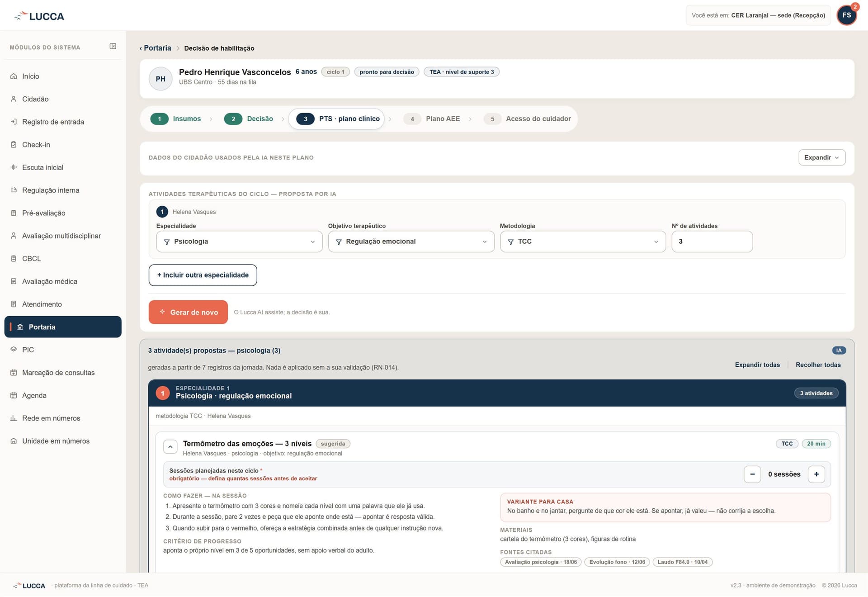Go back to Portaria breadcrumb
Viewport: 868px width, 597px height.
click(155, 48)
